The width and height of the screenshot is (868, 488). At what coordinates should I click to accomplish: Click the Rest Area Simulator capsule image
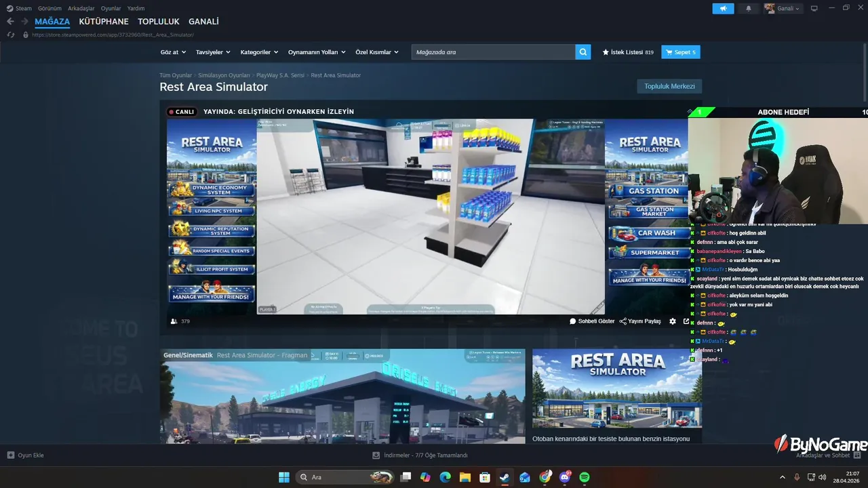(x=616, y=388)
